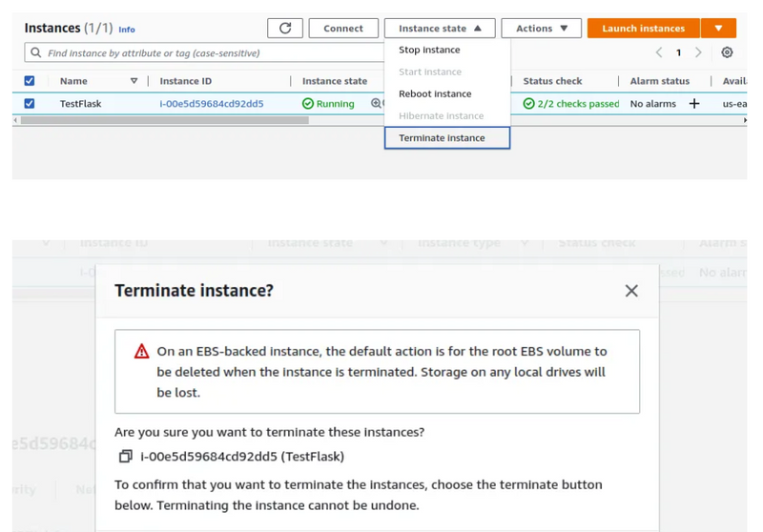The image size is (763, 532).
Task: Open Launch instances split-button arrow
Action: coord(718,29)
